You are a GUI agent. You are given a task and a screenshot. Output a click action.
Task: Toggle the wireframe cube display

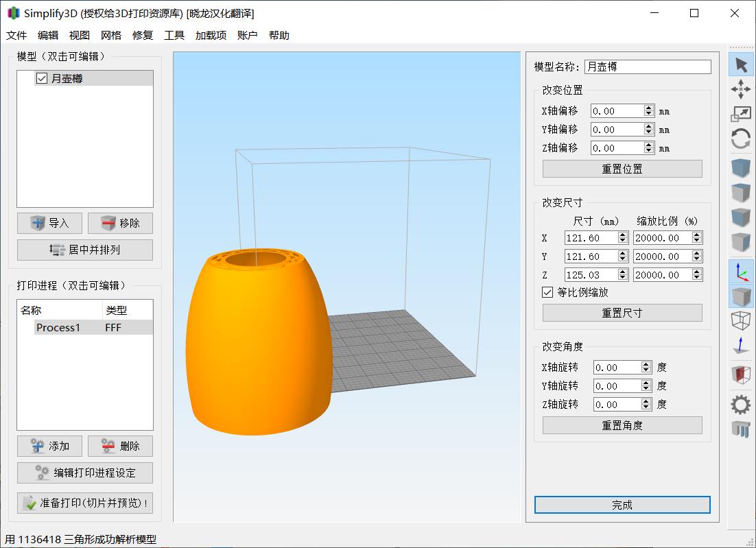click(x=741, y=320)
